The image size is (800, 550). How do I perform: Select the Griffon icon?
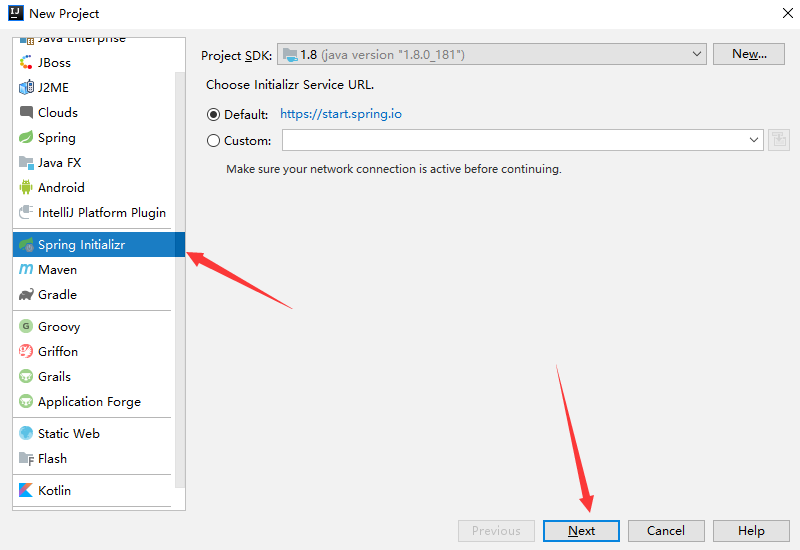[26, 352]
